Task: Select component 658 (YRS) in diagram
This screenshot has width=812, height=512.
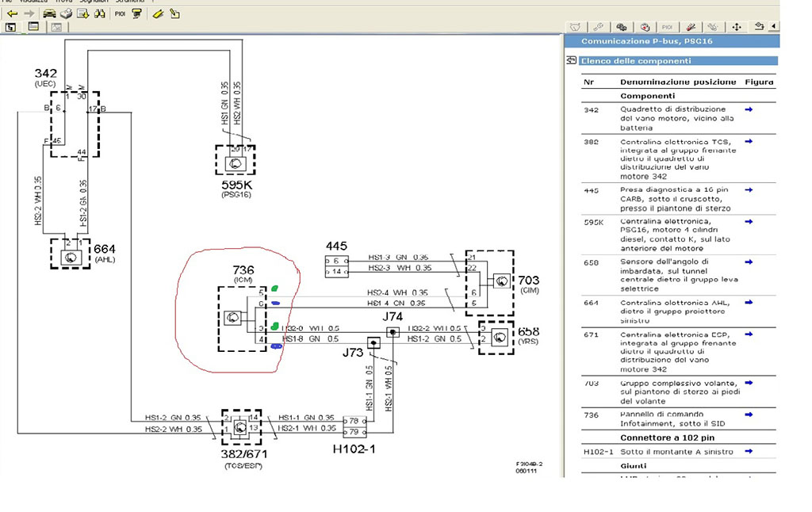Action: 496,338
